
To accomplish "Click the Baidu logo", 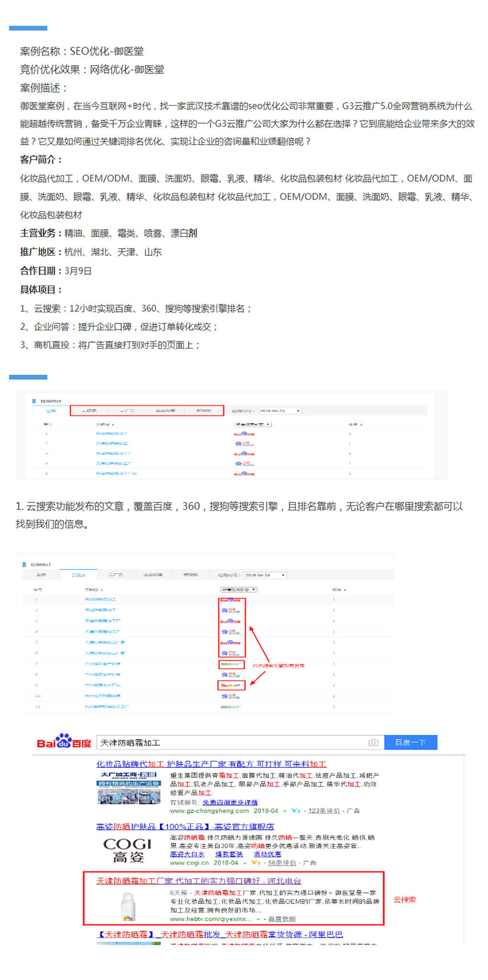I will 64,741.
